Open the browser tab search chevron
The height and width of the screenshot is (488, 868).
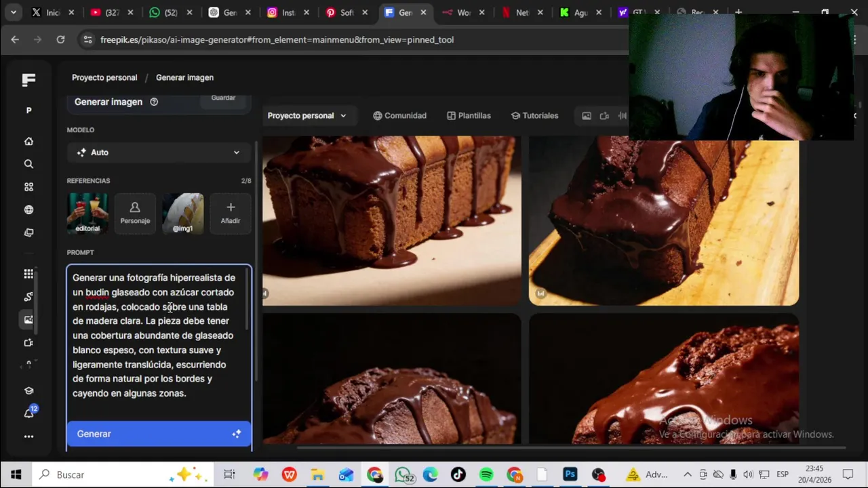13,12
